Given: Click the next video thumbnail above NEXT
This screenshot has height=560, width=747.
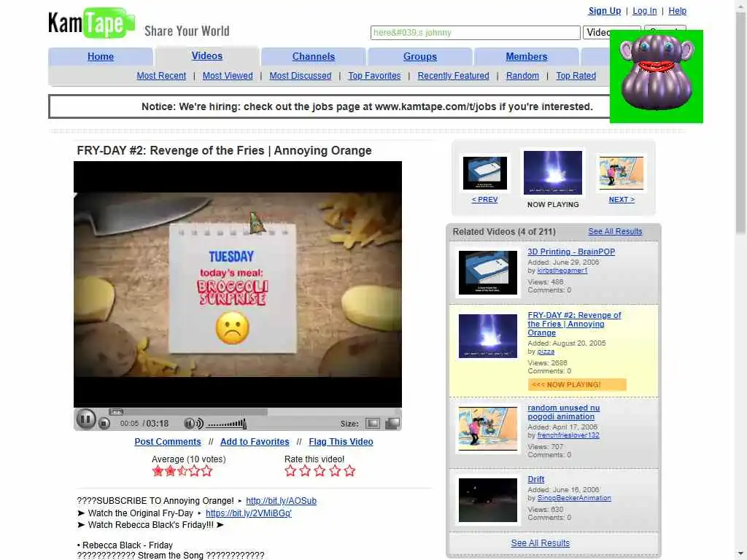Looking at the screenshot, I should point(622,173).
